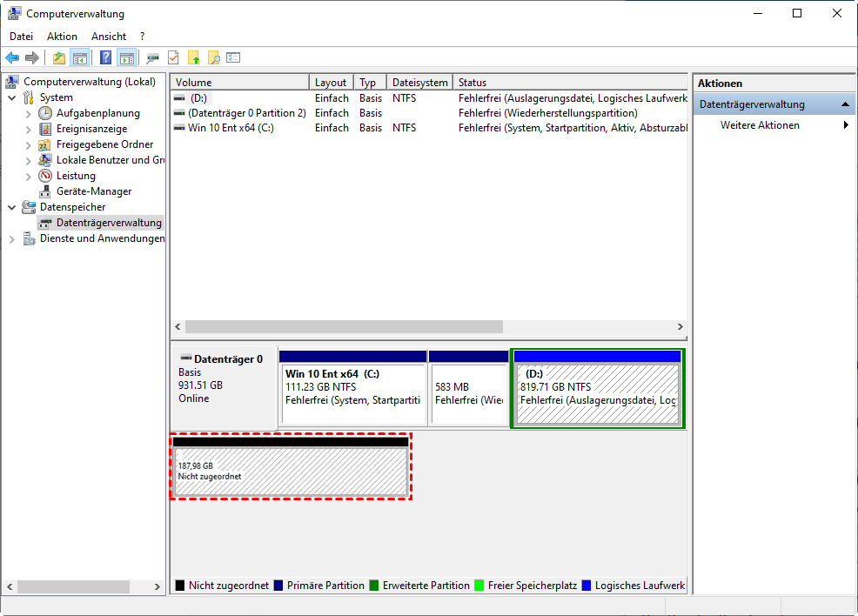Click the Up One Level folder icon

tap(58, 58)
